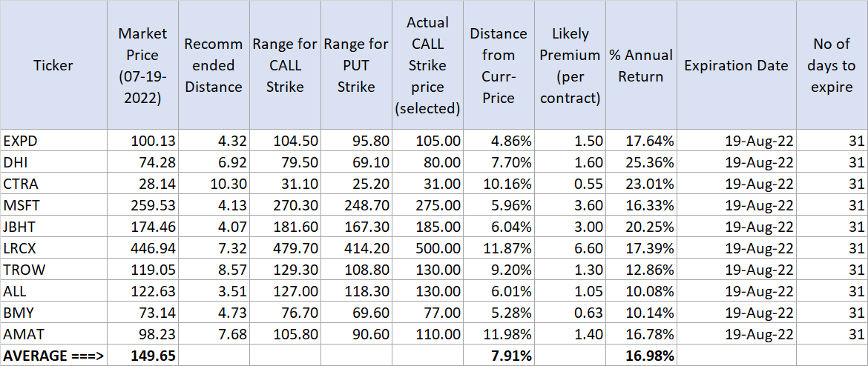Select average distance cell 7.91%
868x366 pixels.
(499, 356)
